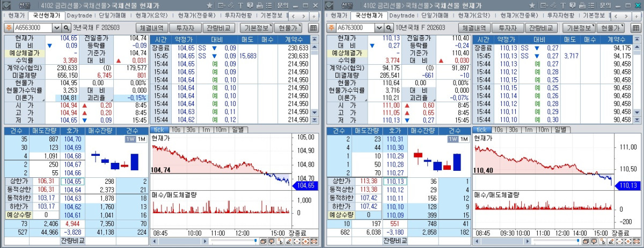Viewport: 644px width, 248px height.
Task: Click the 잔량비교 button in right window header
Action: point(541,28)
